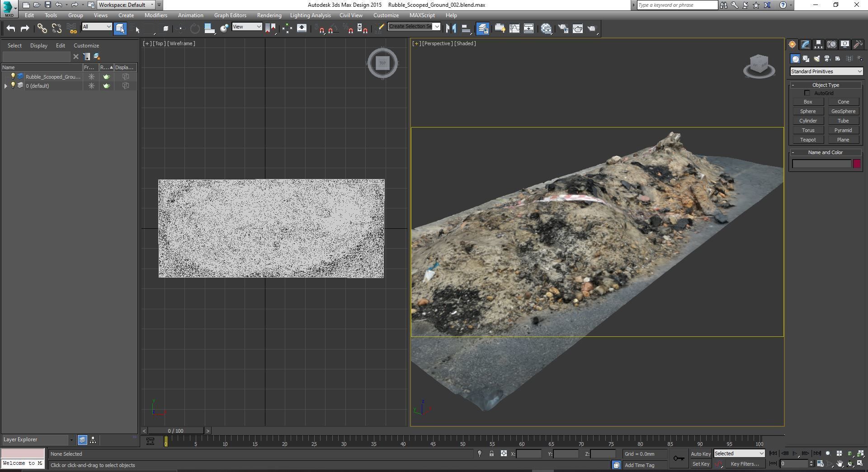Open the Animation menu

pyautogui.click(x=190, y=15)
